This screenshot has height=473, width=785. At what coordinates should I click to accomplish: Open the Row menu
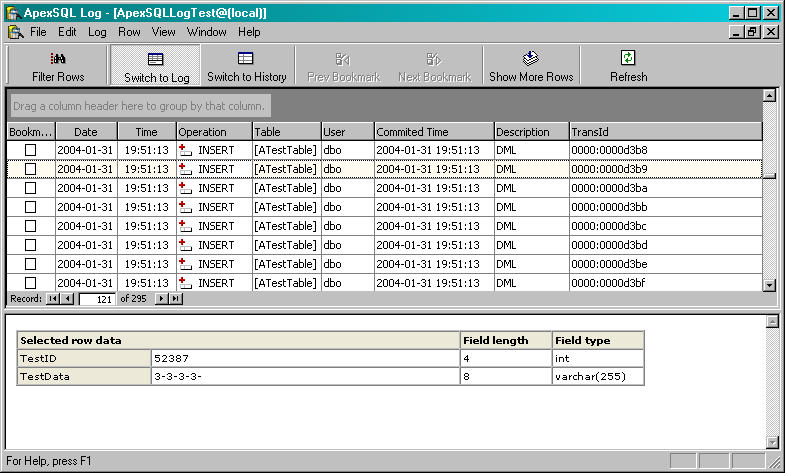coord(129,32)
